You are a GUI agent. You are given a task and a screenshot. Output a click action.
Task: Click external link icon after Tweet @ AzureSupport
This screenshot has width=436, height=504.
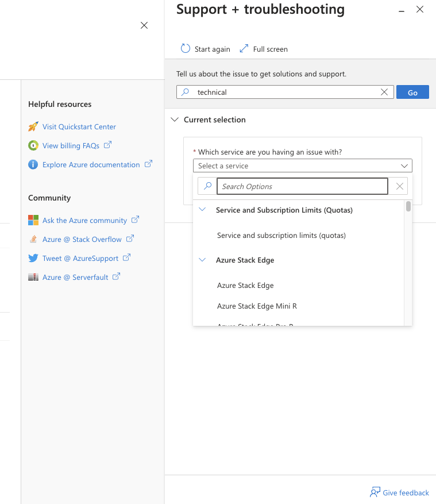click(x=126, y=257)
